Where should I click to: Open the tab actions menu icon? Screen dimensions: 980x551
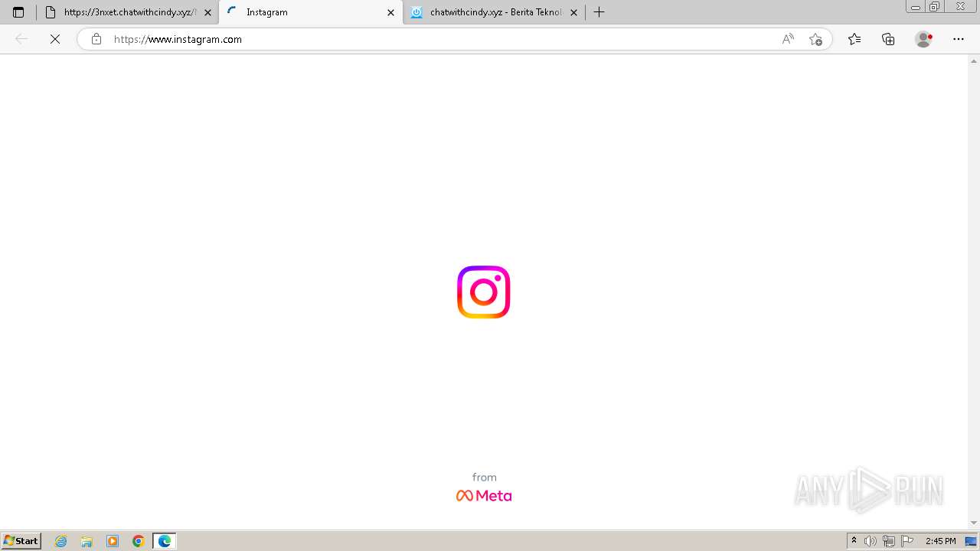tap(18, 12)
